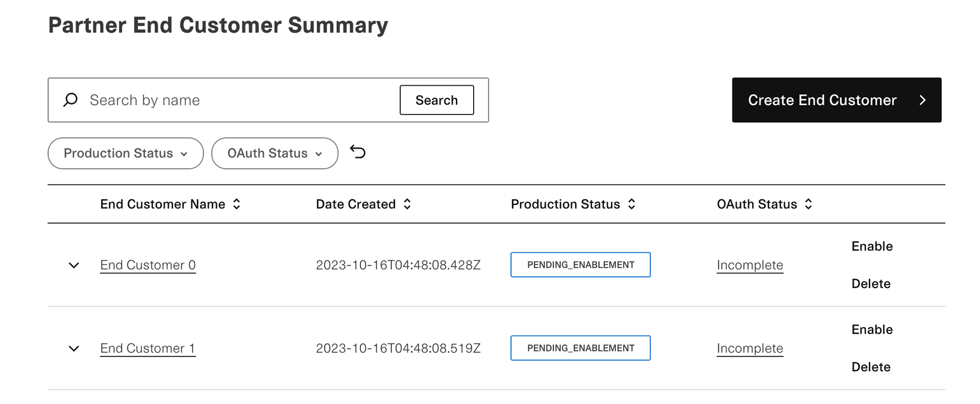Open the End Customer 0 link
This screenshot has width=980, height=404.
(x=148, y=265)
